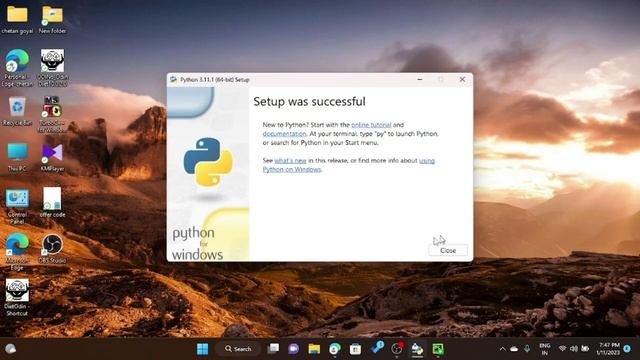Select the KMPlayer desktop icon

[x=52, y=158]
